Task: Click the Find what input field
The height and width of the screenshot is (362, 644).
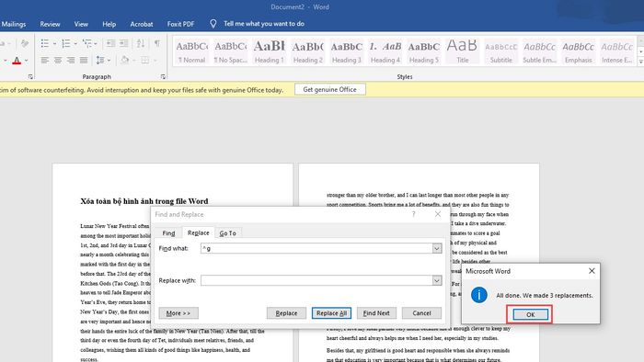Action: click(316, 248)
